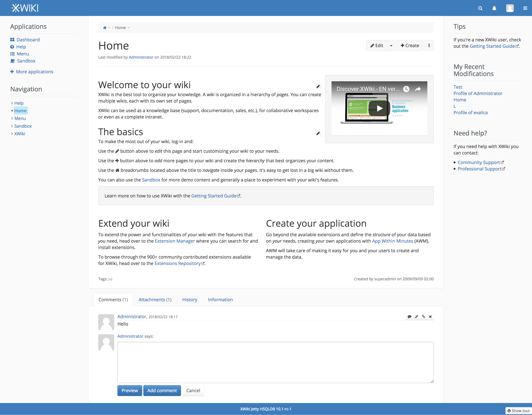Open the home breadcrumb dropdown caret
The width and height of the screenshot is (532, 415).
coord(109,28)
